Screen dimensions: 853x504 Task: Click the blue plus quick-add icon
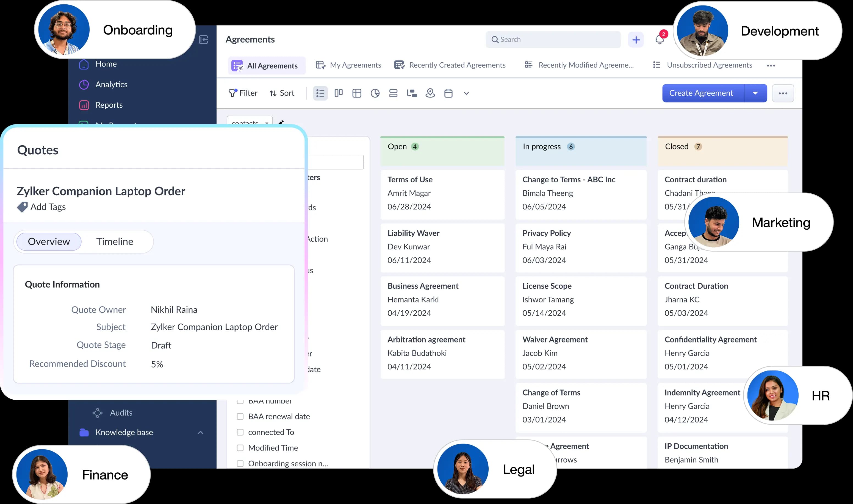[x=636, y=40]
